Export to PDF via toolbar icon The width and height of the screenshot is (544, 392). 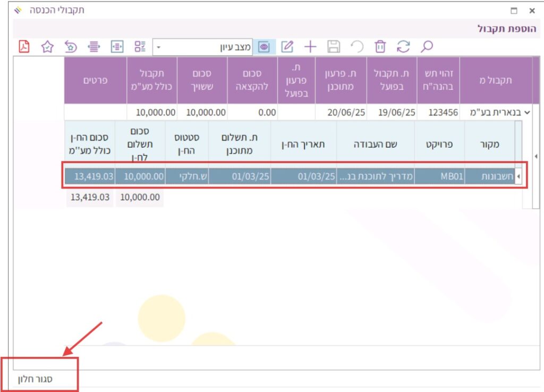[24, 47]
